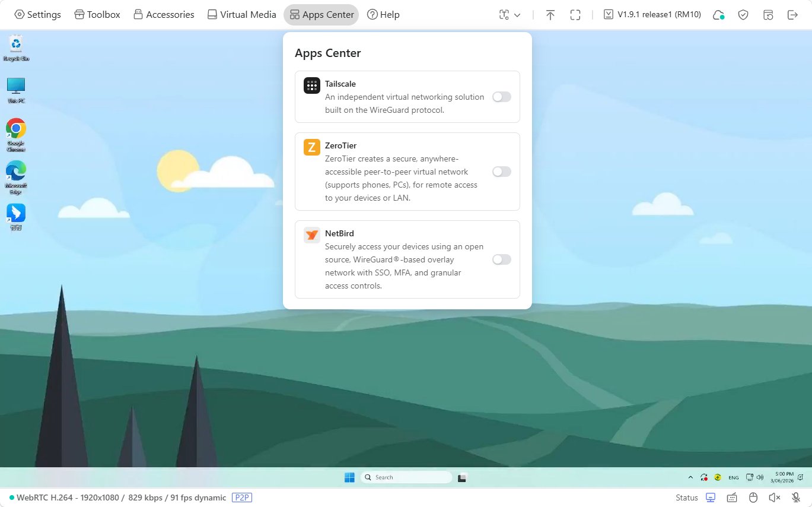Toggle the virtual keyboard status icon
This screenshot has width=812, height=507.
pos(732,498)
